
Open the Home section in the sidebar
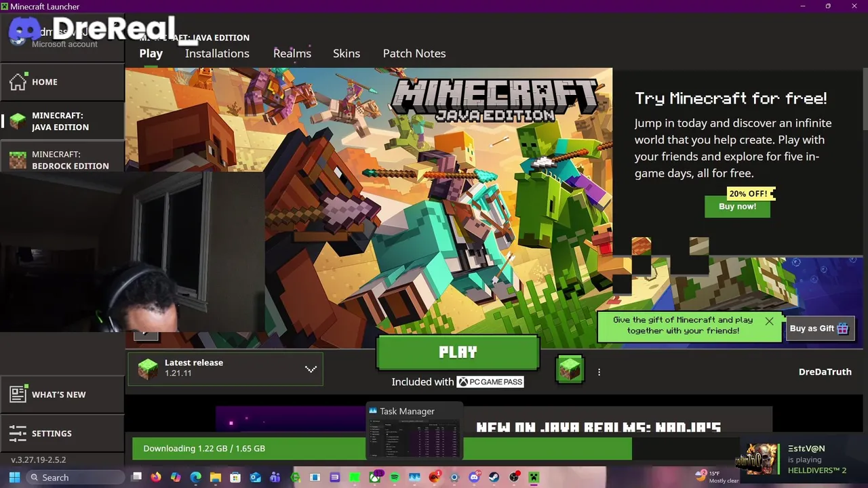62,82
